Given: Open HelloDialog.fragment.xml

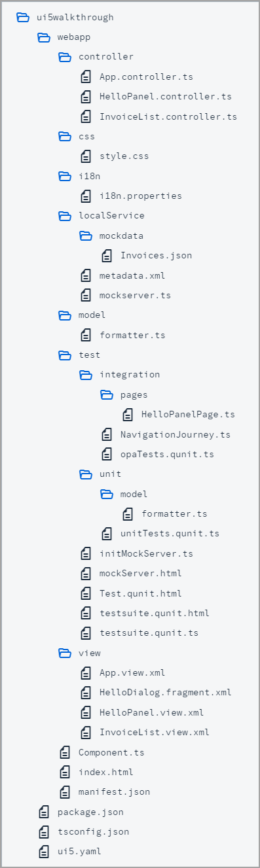Looking at the screenshot, I should (165, 692).
